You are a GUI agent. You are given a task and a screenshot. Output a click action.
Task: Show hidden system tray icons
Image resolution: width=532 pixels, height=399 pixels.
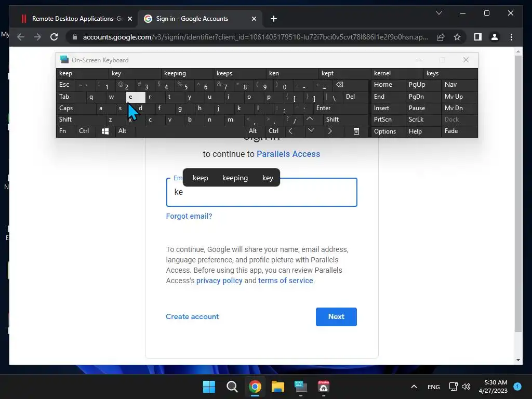(414, 387)
